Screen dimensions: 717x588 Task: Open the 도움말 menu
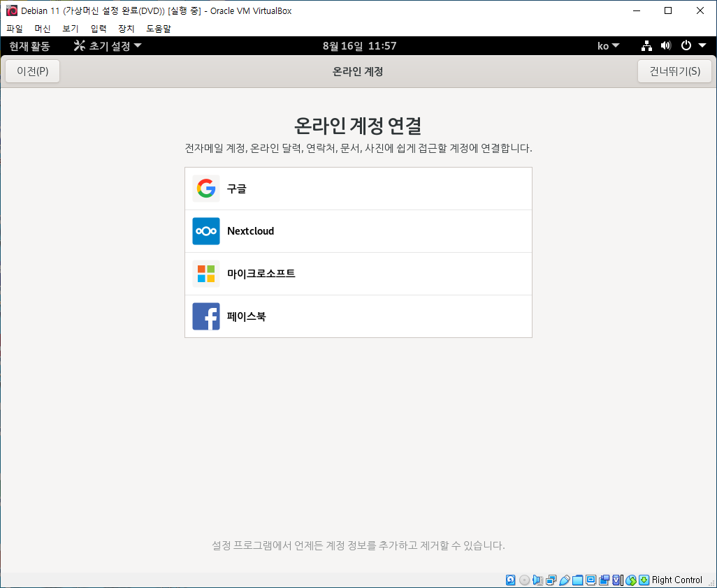[x=159, y=29]
